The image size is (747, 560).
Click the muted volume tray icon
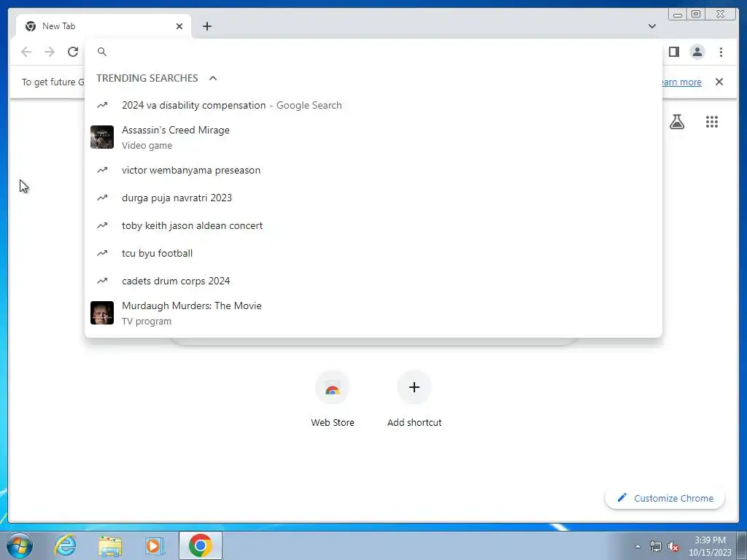coord(673,547)
